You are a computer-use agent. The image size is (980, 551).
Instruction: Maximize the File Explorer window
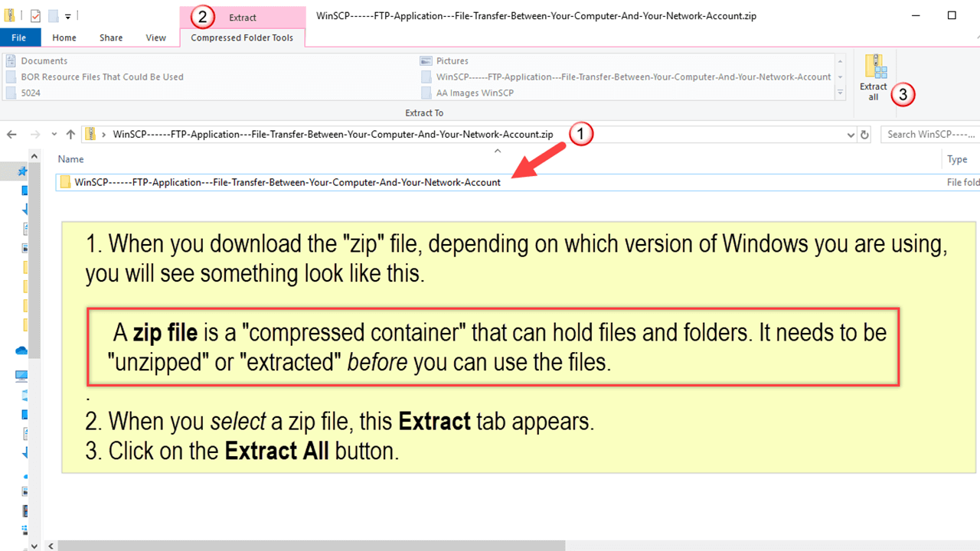952,15
